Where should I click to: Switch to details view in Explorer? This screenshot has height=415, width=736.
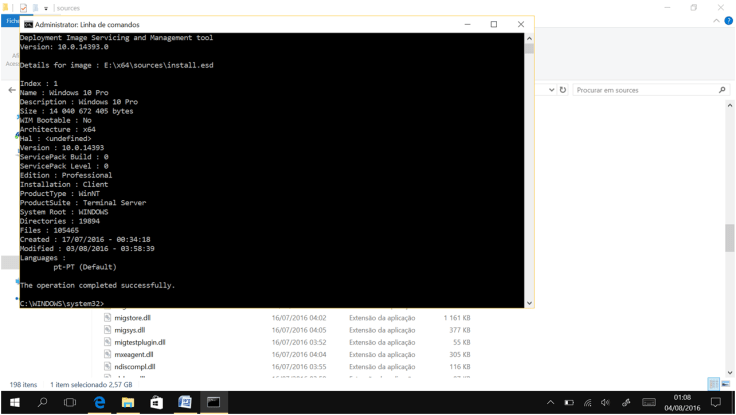pos(713,384)
